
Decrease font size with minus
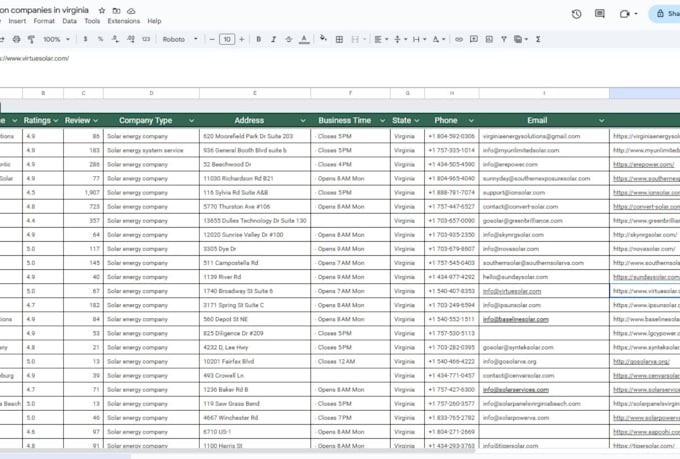pos(212,39)
